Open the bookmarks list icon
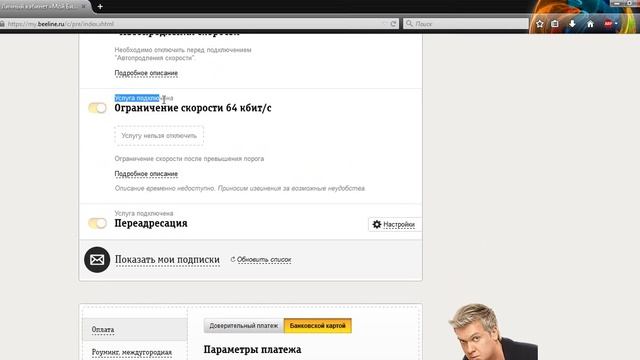 [555, 24]
